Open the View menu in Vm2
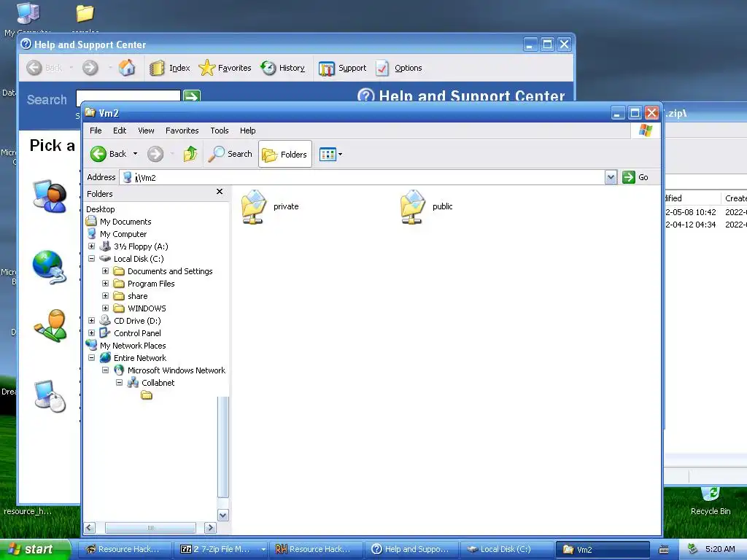Viewport: 747px width, 560px height. tap(146, 131)
